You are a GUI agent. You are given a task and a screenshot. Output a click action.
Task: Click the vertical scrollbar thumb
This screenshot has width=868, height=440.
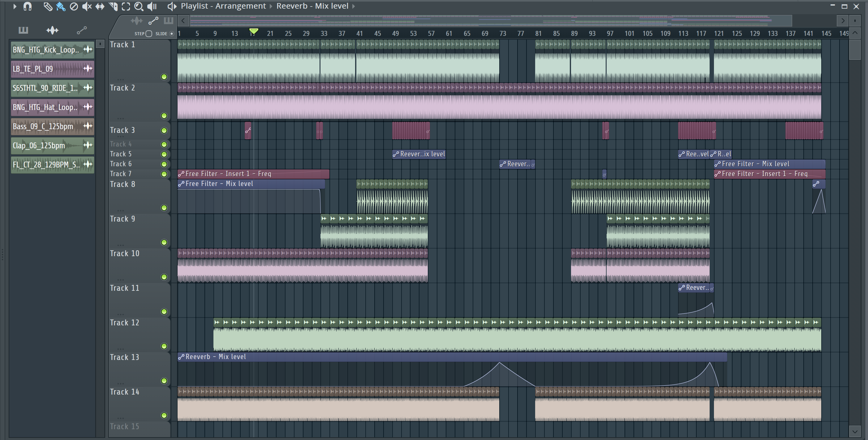tap(855, 49)
